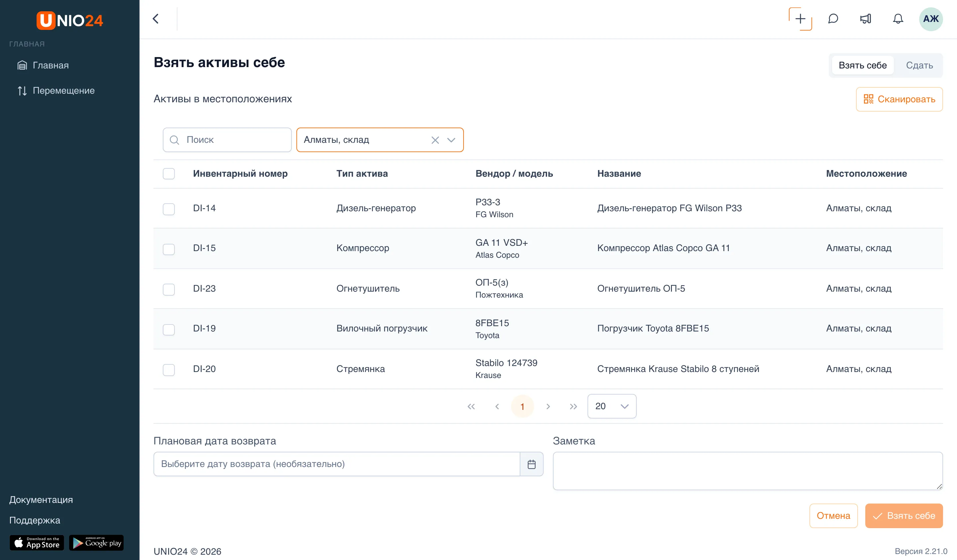Open the page size 20 dropdown

pyautogui.click(x=612, y=406)
